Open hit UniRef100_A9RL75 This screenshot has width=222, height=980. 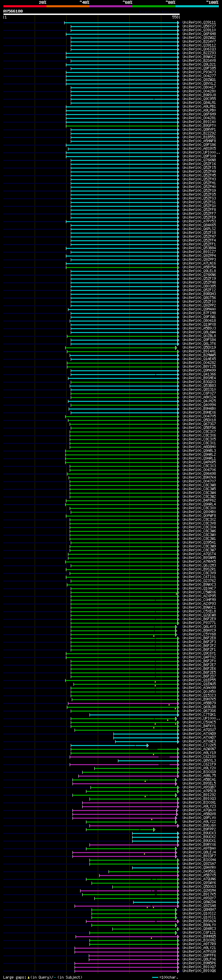[199, 776]
